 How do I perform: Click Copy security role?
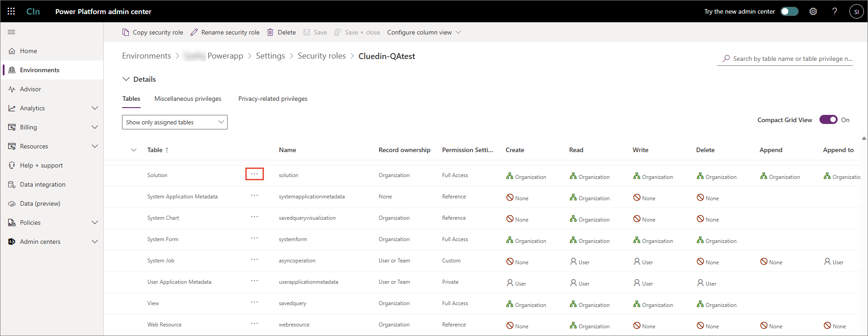pos(153,32)
